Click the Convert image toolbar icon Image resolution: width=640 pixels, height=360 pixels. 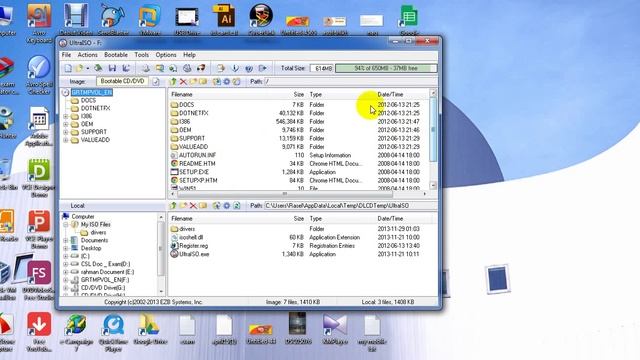pos(173,68)
